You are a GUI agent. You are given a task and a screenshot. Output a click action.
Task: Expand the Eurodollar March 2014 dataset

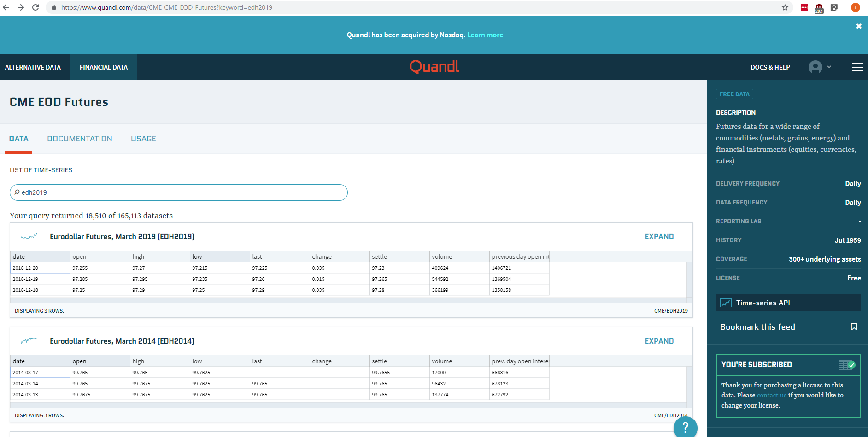pyautogui.click(x=659, y=341)
